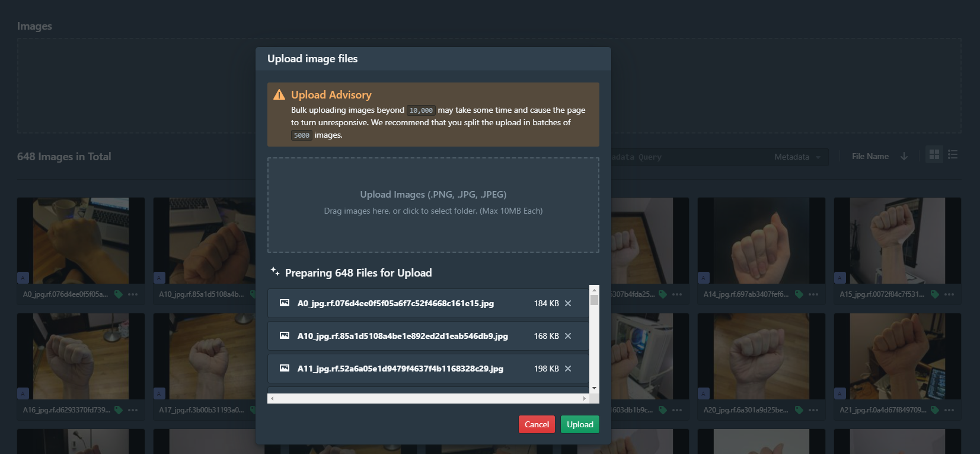Open the A21_jpg fist thumbnail image
Image resolution: width=980 pixels, height=454 pixels.
point(898,356)
